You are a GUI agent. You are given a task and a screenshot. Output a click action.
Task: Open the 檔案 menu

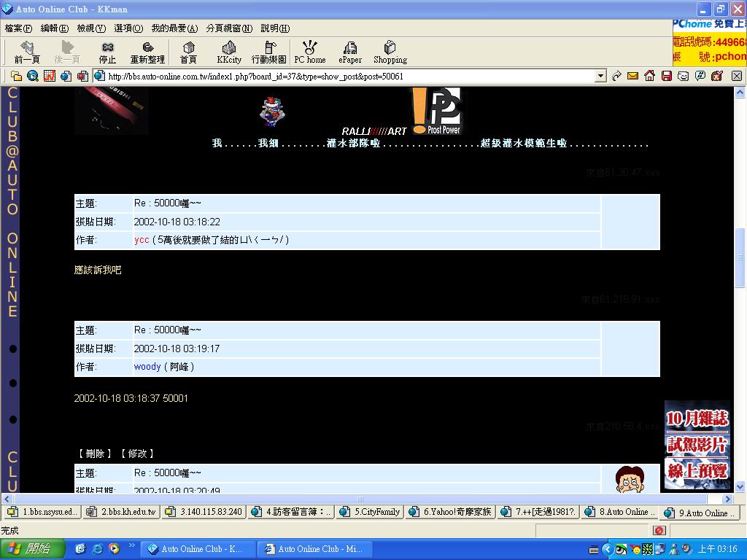pyautogui.click(x=18, y=28)
